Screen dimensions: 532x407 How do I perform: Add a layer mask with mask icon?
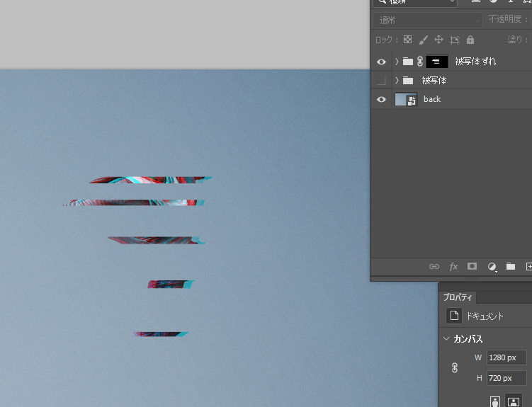click(472, 267)
